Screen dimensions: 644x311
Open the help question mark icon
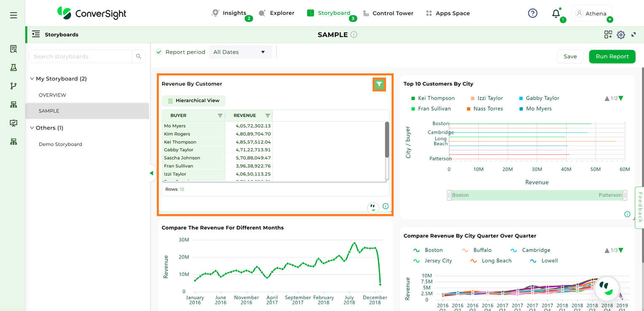[533, 13]
